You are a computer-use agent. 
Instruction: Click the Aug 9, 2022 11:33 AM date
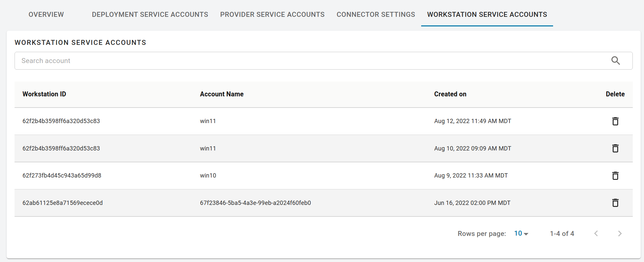pos(471,176)
